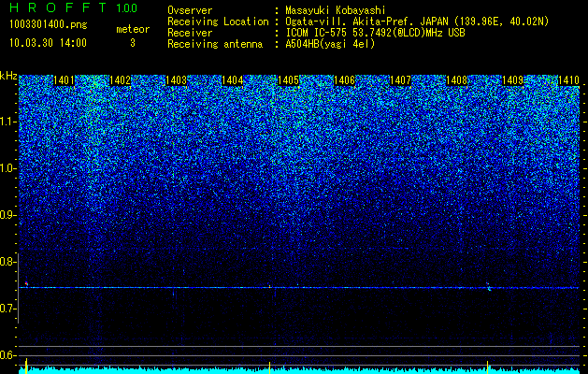588x374 pixels.
Task: Click the Receiving antenna field label
Action: coord(215,44)
